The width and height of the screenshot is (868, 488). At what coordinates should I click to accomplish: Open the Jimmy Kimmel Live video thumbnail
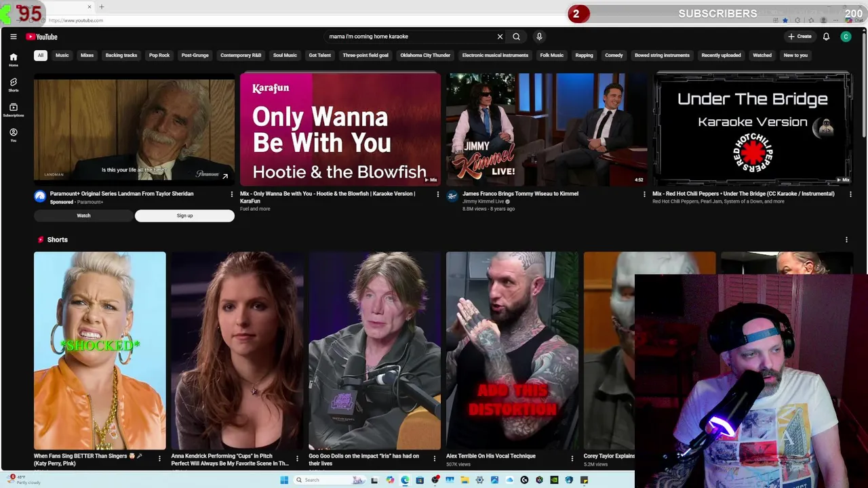pyautogui.click(x=547, y=129)
